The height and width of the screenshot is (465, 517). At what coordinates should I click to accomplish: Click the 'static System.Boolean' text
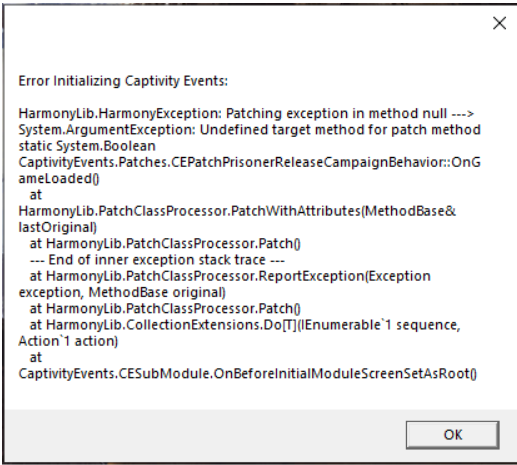tap(87, 146)
